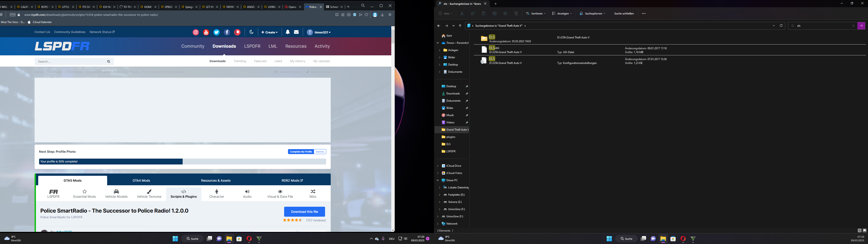Screen dimensions: 868x244
Task: Open the LSPDFR navigation menu item
Action: click(x=252, y=46)
